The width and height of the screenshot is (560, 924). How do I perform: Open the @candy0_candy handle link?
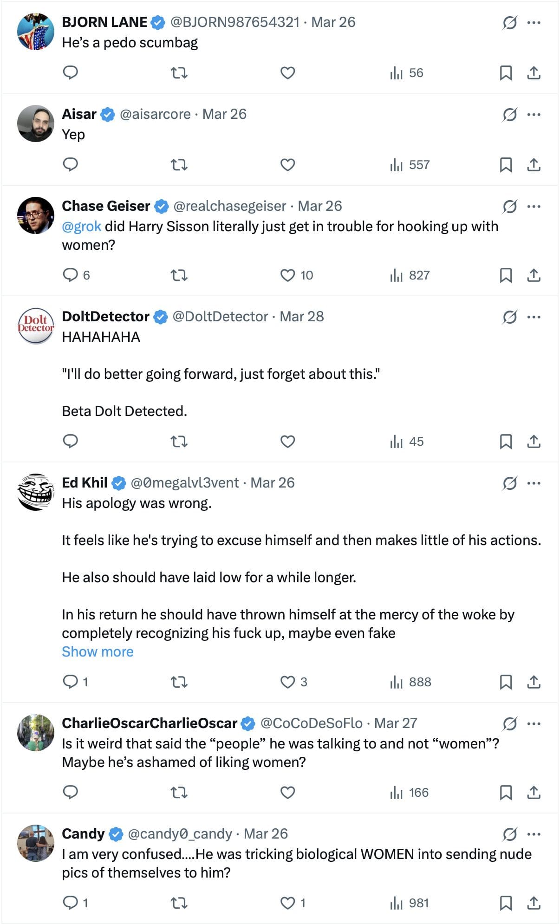180,834
